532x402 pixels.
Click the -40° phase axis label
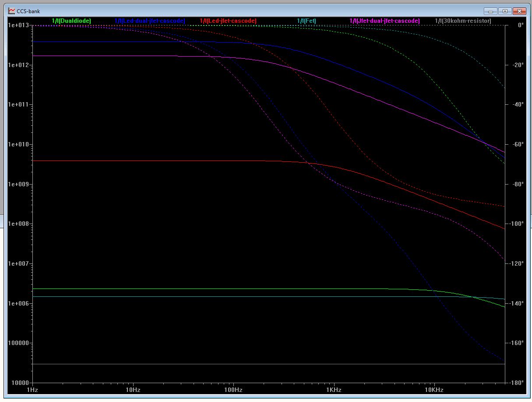point(518,104)
